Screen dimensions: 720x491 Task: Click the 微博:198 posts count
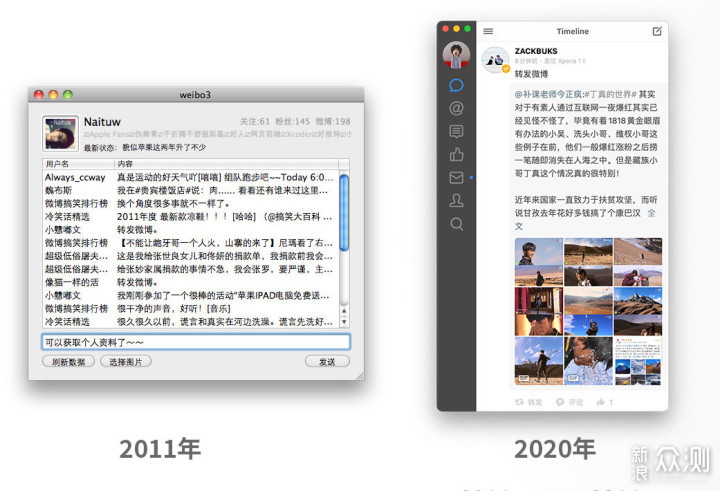[x=332, y=121]
